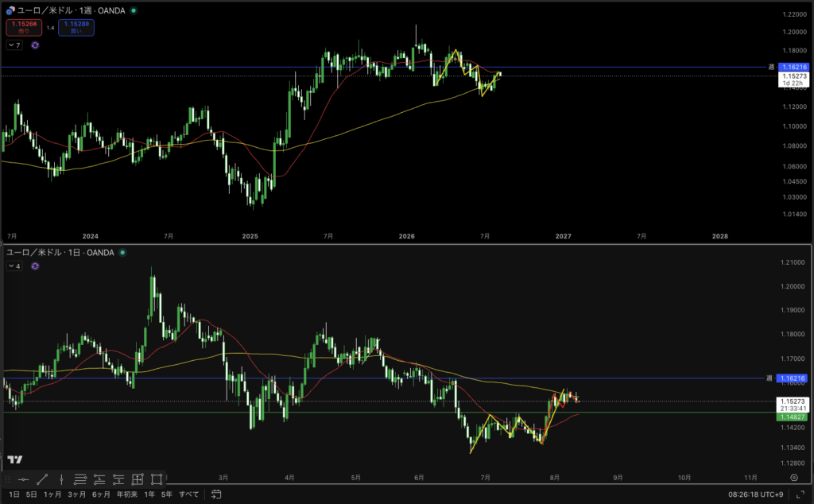Set date range to 1年
814x504 pixels.
[149, 494]
